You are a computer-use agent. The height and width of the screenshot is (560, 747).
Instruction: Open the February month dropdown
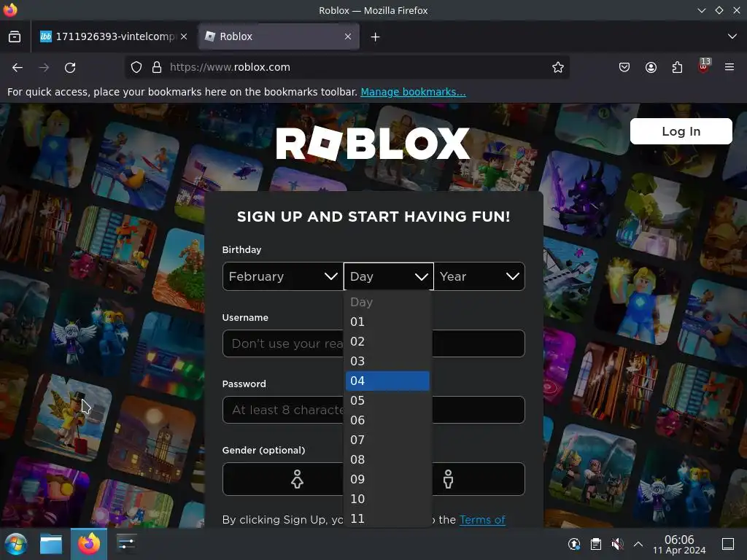[x=283, y=276]
